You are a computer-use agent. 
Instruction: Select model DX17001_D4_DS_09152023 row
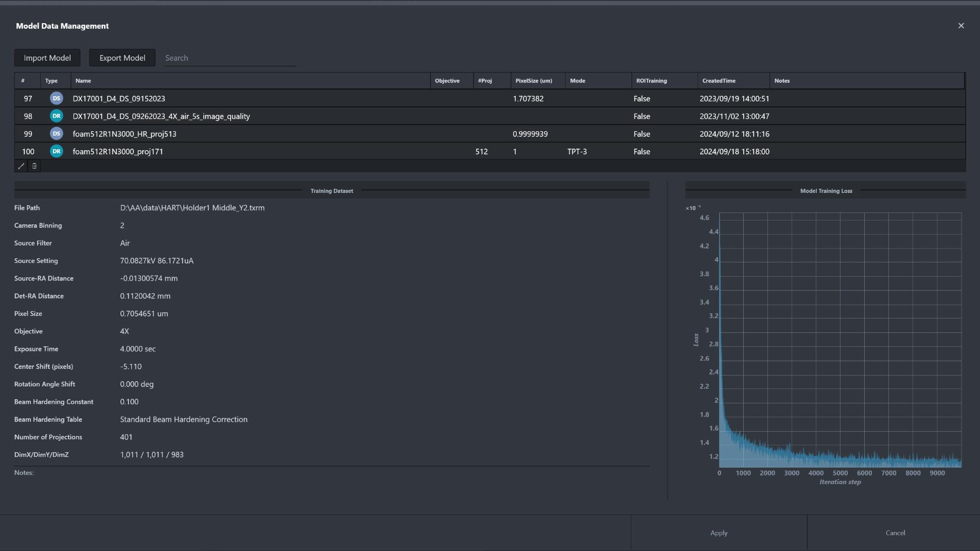(489, 98)
